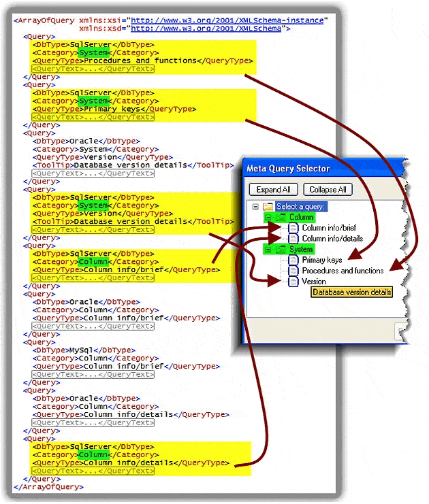Click the Expand All button
The height and width of the screenshot is (504, 429).
[x=273, y=190]
